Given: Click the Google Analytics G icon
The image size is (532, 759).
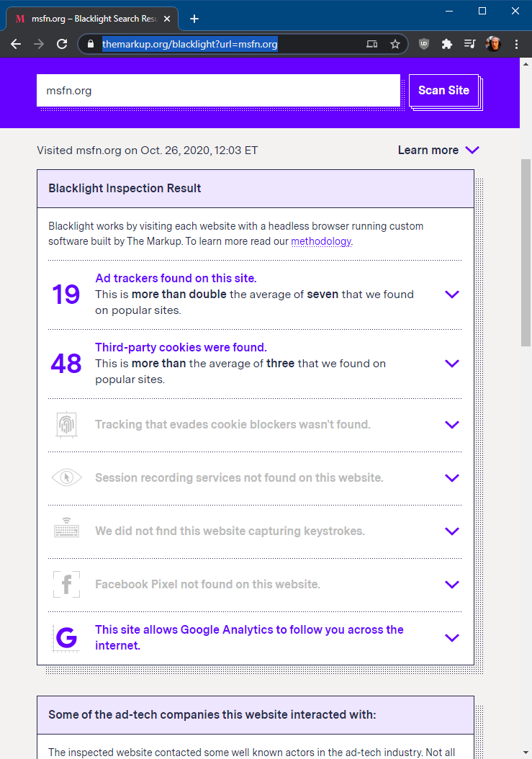Looking at the screenshot, I should (66, 638).
